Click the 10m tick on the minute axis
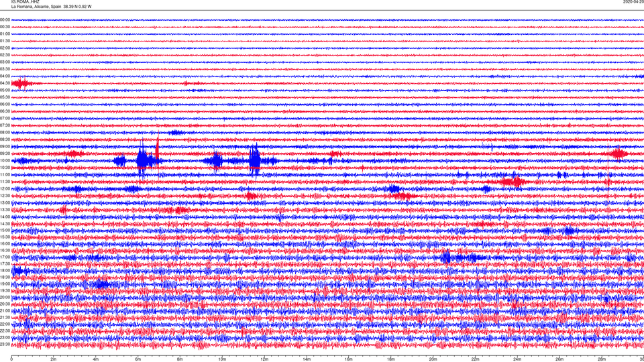The height and width of the screenshot is (362, 644). [222, 359]
